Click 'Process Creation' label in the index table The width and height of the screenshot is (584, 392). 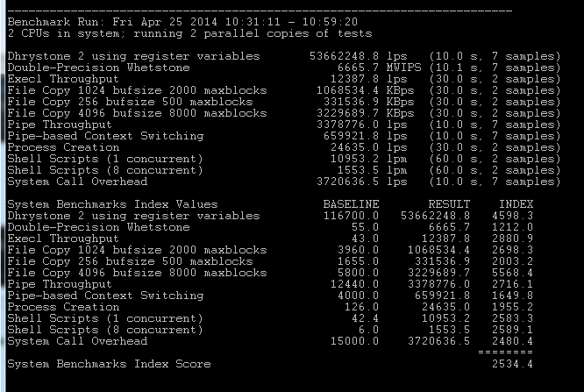63,307
